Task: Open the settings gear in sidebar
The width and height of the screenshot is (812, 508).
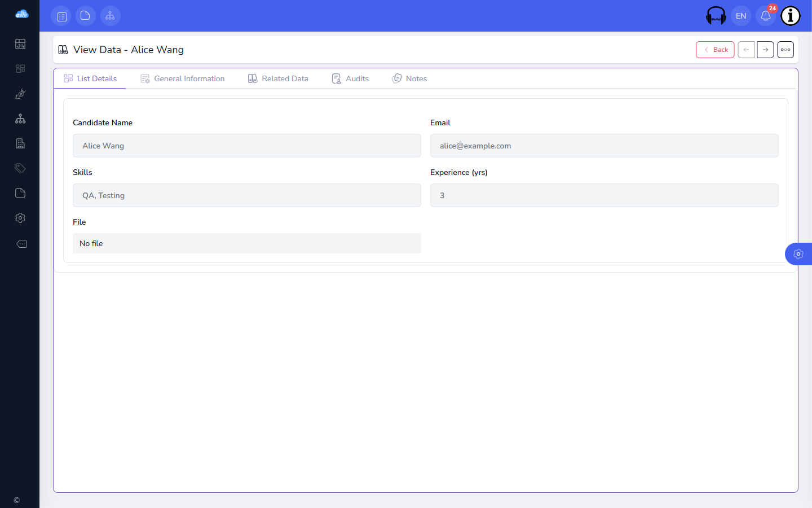Action: (20, 218)
